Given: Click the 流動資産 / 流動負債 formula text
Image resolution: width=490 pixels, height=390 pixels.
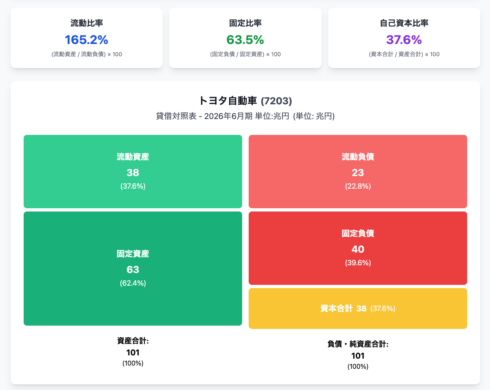Looking at the screenshot, I should (x=87, y=54).
